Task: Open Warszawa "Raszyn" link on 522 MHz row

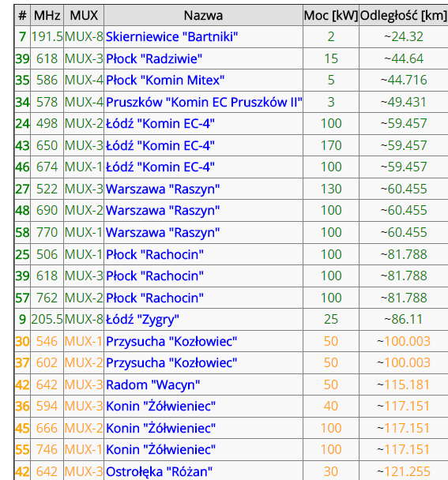Action: [163, 189]
